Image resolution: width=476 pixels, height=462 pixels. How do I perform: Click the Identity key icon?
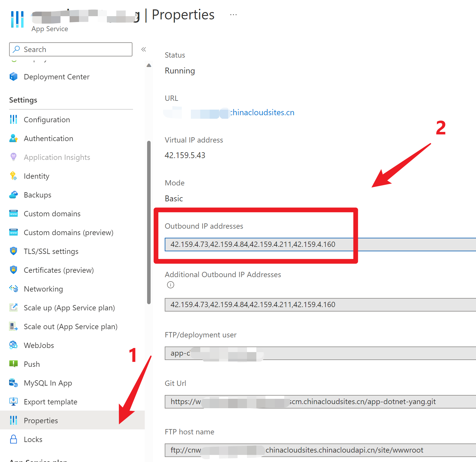14,176
